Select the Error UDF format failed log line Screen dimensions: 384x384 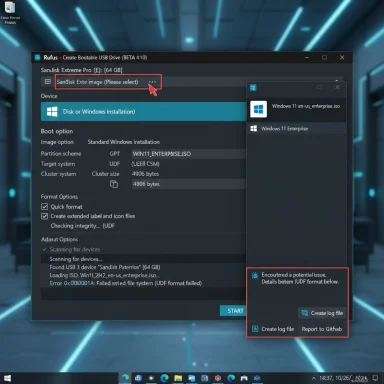(126, 283)
